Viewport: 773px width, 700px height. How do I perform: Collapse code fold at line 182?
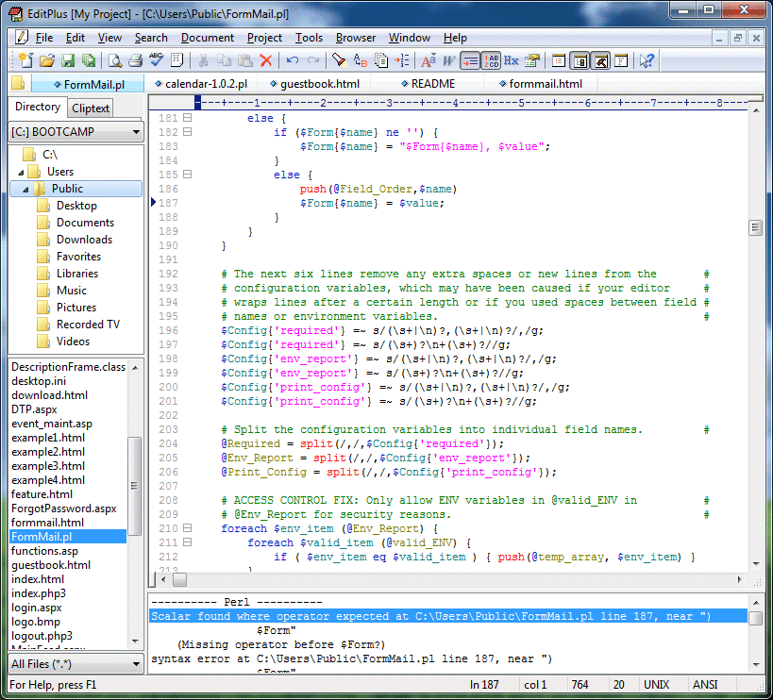point(187,132)
